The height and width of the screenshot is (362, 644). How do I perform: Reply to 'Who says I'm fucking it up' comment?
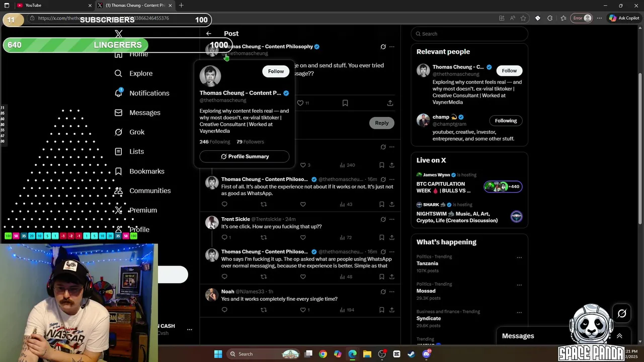click(224, 277)
